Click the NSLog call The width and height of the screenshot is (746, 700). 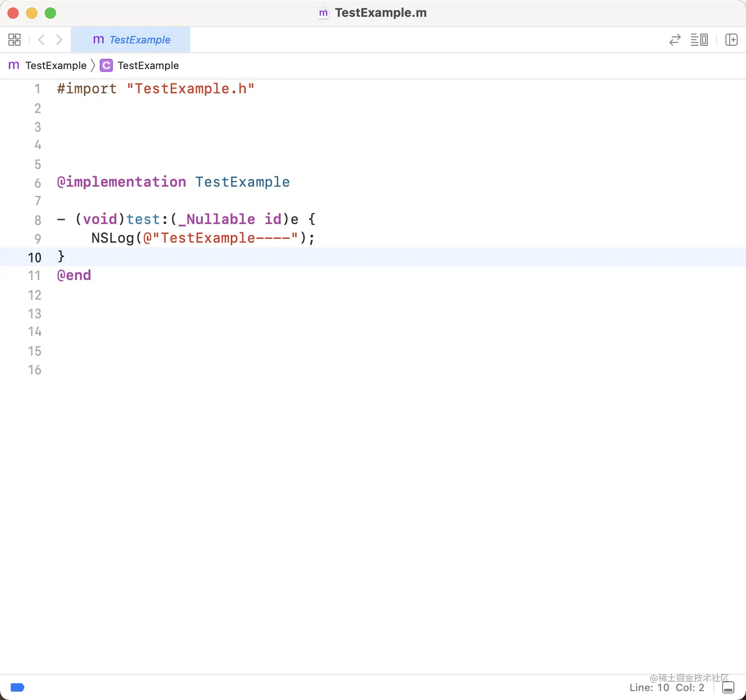[x=112, y=238]
